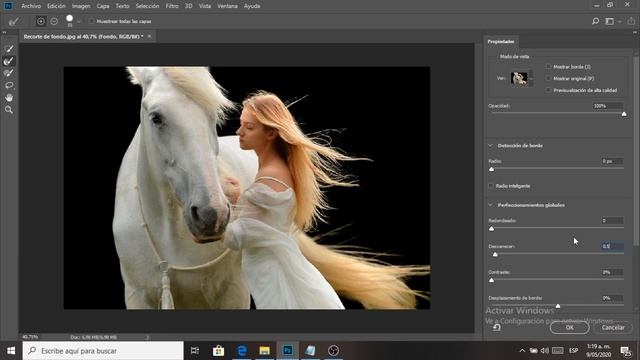640x360 pixels.
Task: Click the Windows search box Escribe aquí para buscar
Action: click(x=103, y=351)
